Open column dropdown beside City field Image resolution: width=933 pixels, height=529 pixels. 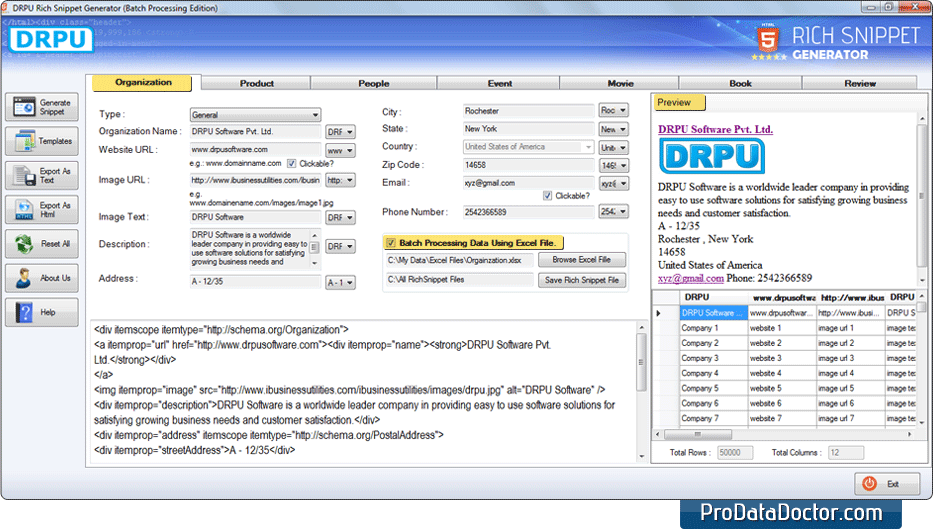(x=613, y=110)
